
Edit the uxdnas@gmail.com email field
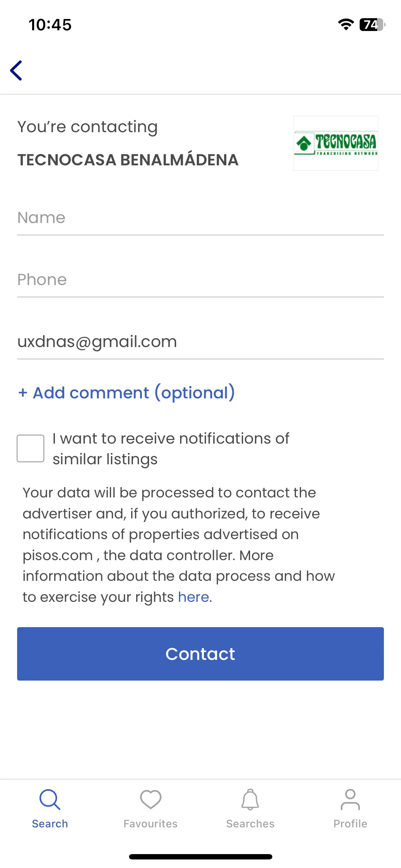click(x=200, y=342)
